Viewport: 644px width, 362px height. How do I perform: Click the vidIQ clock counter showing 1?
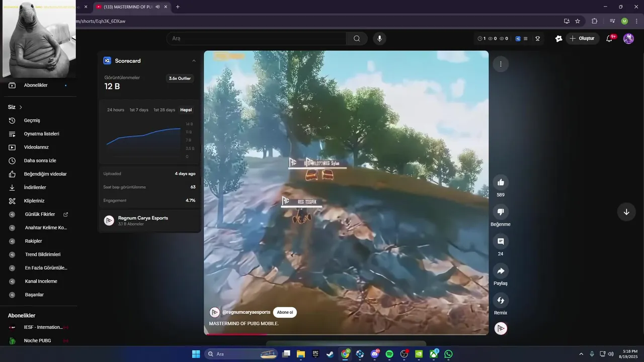pos(481,38)
